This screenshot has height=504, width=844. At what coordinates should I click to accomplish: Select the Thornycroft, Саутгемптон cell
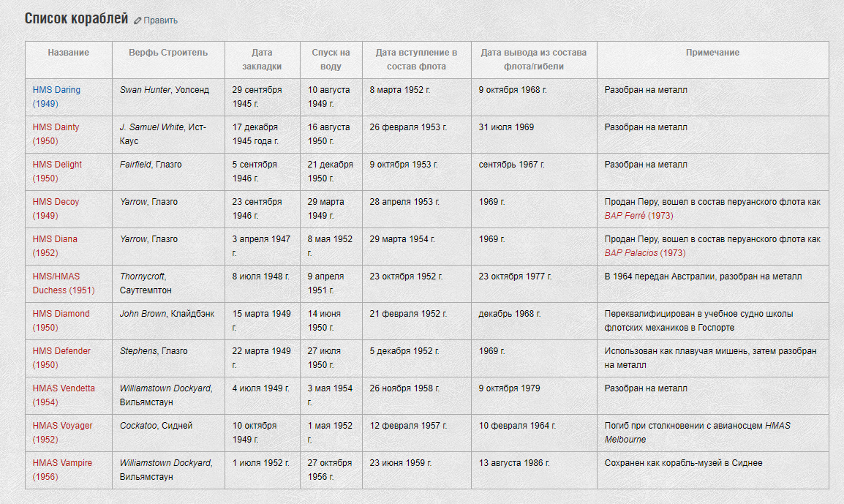(x=168, y=283)
